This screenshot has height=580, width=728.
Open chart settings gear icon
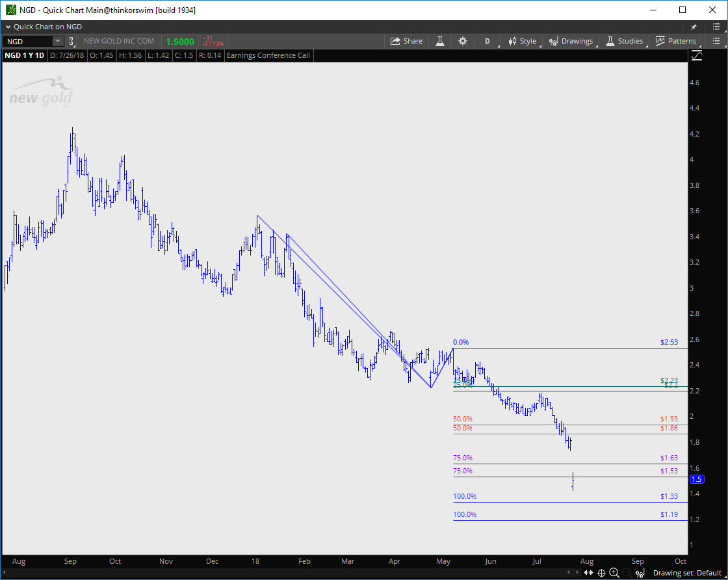462,41
